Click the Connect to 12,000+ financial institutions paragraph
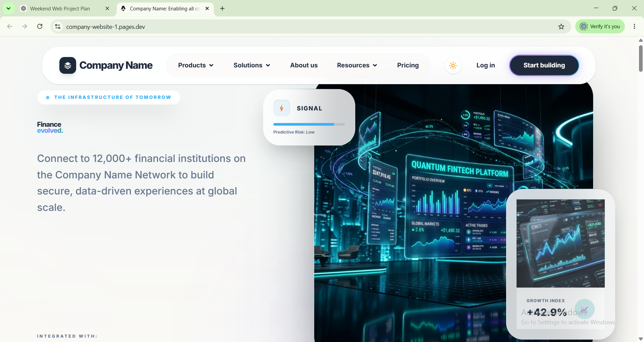This screenshot has width=644, height=342. tap(141, 183)
